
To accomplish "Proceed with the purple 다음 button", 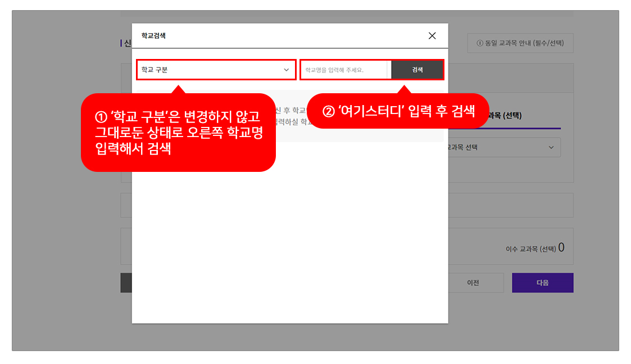I will (542, 283).
